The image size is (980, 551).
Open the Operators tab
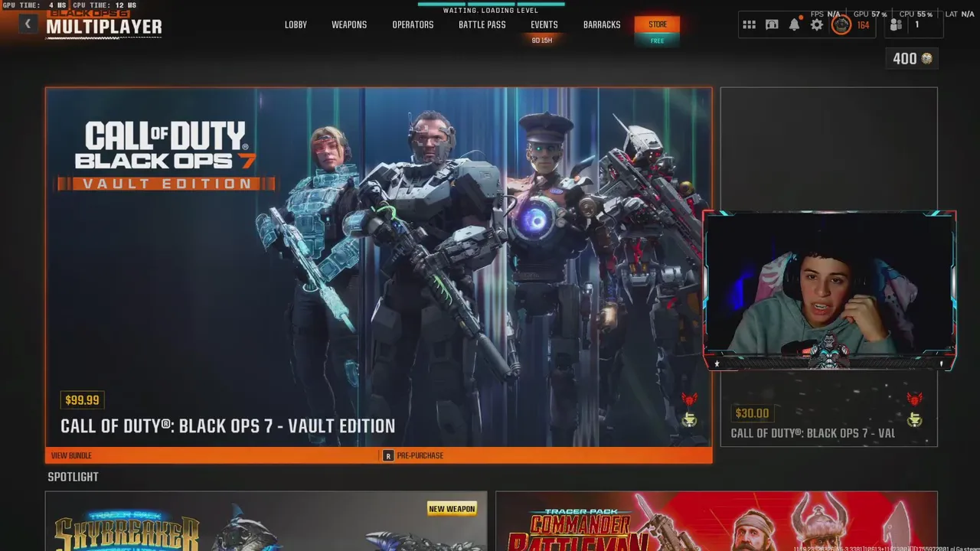pyautogui.click(x=413, y=24)
